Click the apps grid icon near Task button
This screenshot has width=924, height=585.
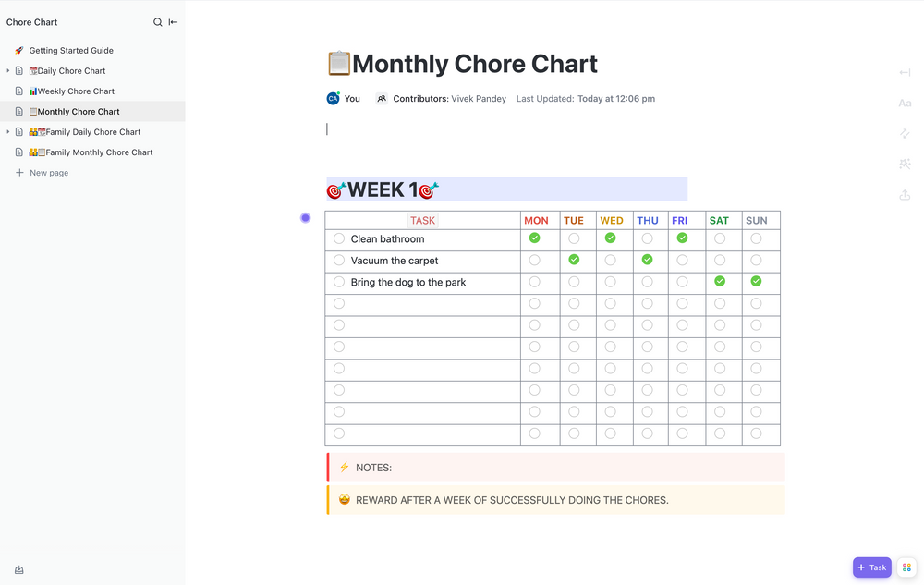pos(906,567)
